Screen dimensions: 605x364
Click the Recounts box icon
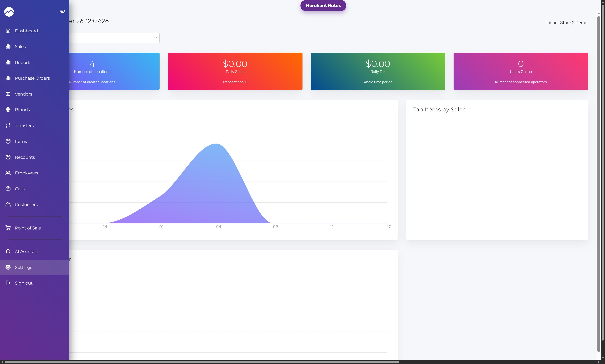pos(8,157)
